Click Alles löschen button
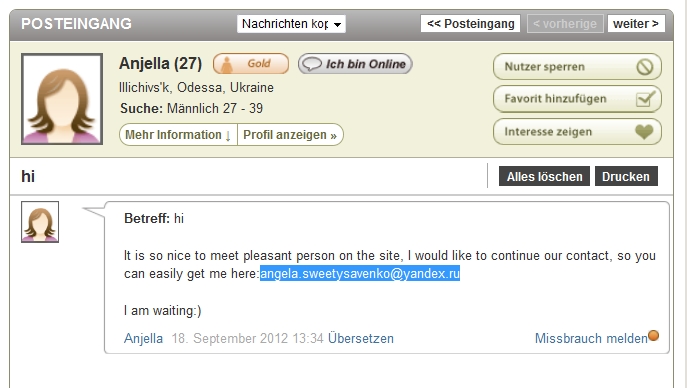Image resolution: width=687 pixels, height=388 pixels. [x=544, y=176]
